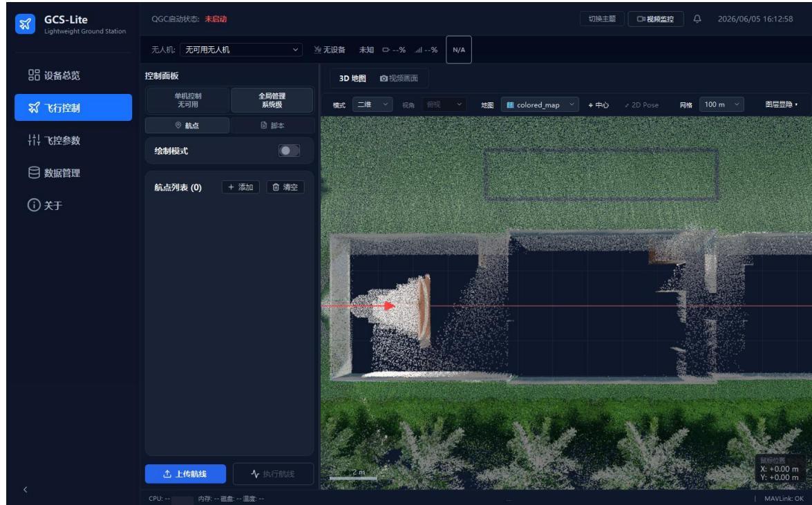
Task: Click the MAVLink: OK status
Action: pos(784,499)
